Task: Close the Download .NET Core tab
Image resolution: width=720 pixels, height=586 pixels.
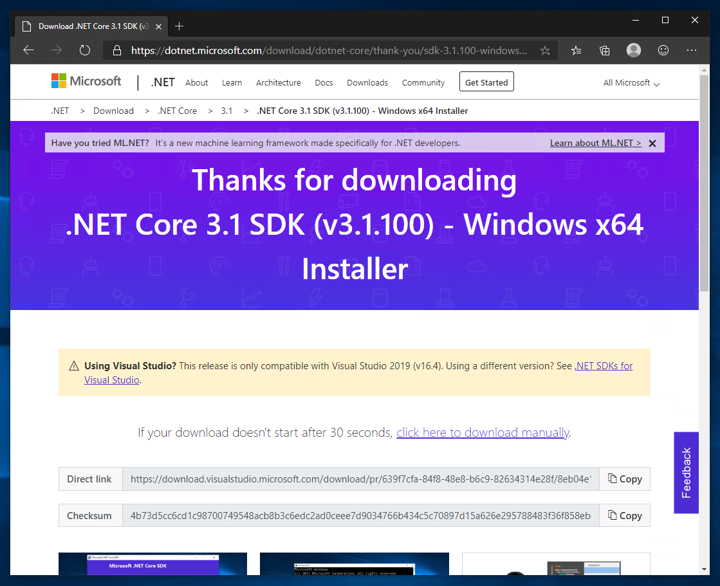Action: (158, 27)
